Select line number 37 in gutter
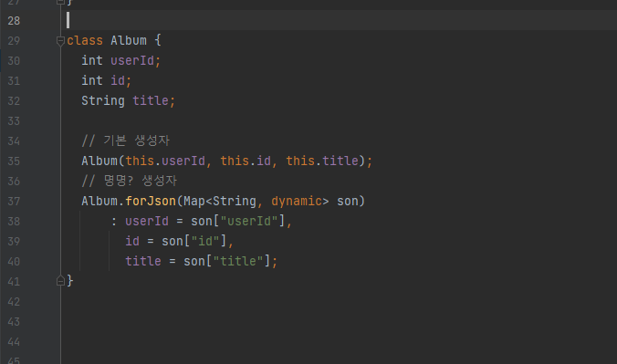Image resolution: width=617 pixels, height=364 pixels. pos(14,202)
